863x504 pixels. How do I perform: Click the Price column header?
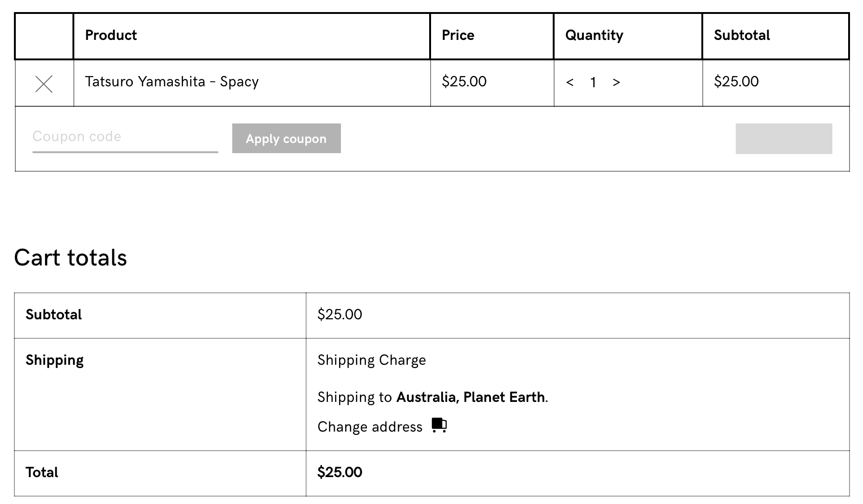tap(458, 35)
